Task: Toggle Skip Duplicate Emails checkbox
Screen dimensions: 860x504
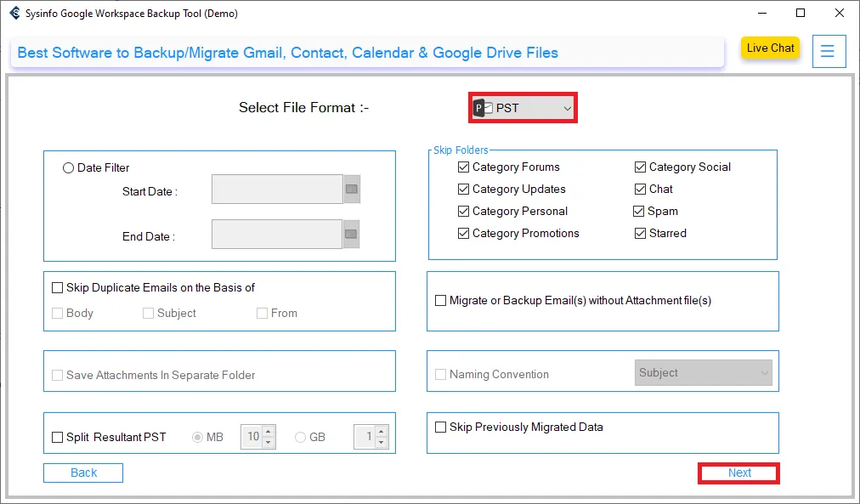Action: tap(58, 287)
